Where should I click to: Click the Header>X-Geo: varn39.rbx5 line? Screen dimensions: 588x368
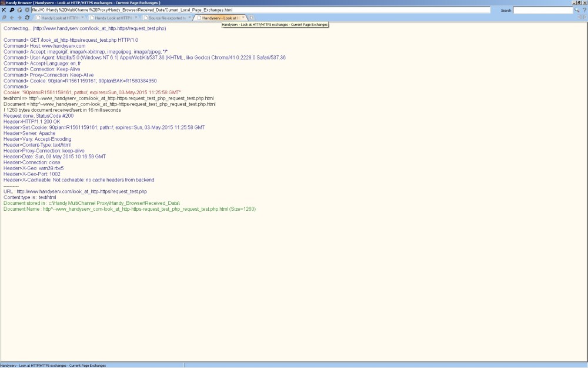[x=34, y=168]
